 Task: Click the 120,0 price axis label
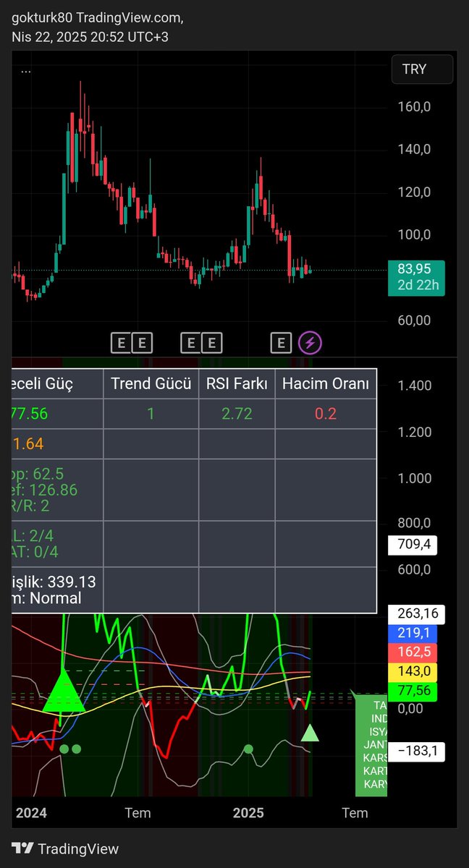pos(413,192)
